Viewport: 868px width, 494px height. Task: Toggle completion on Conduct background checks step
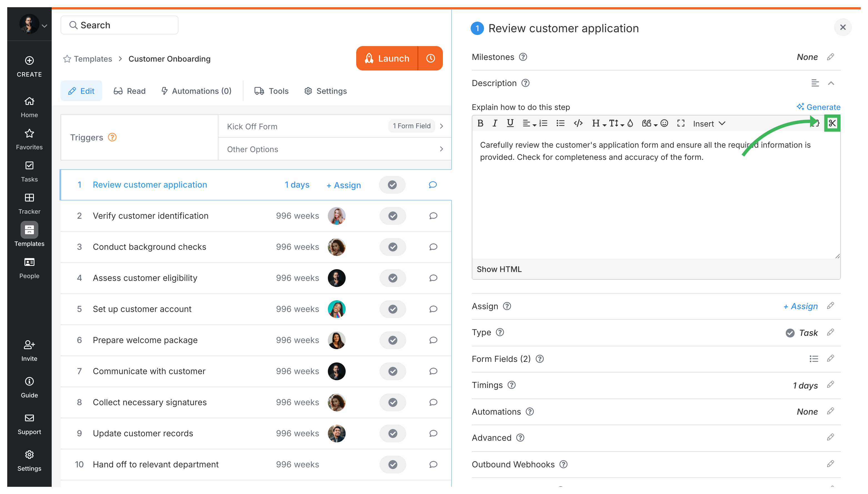click(393, 247)
